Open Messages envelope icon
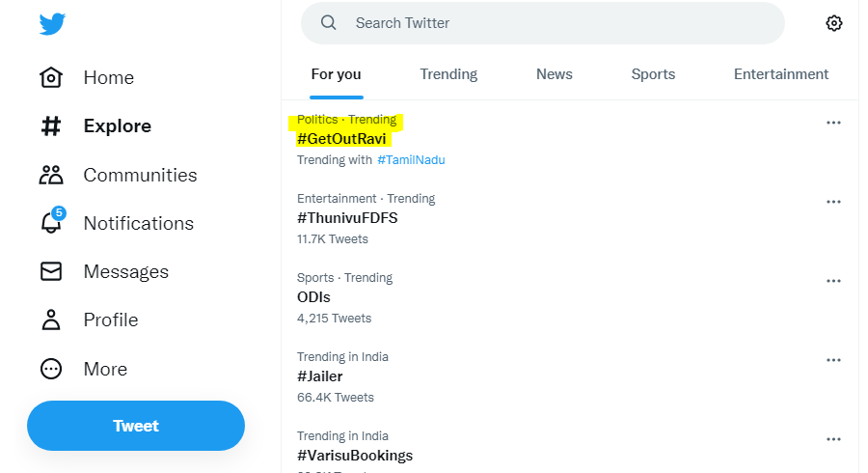This screenshot has width=868, height=473. pyautogui.click(x=51, y=271)
